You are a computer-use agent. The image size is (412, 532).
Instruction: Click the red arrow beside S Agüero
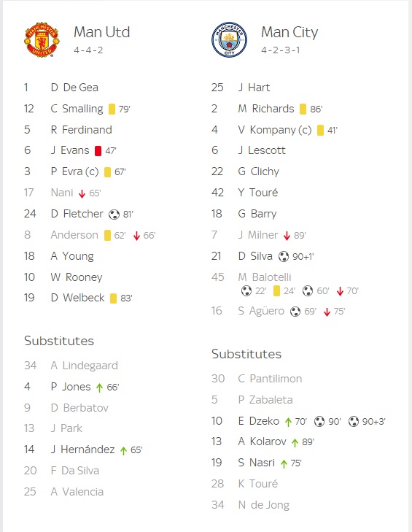point(327,312)
